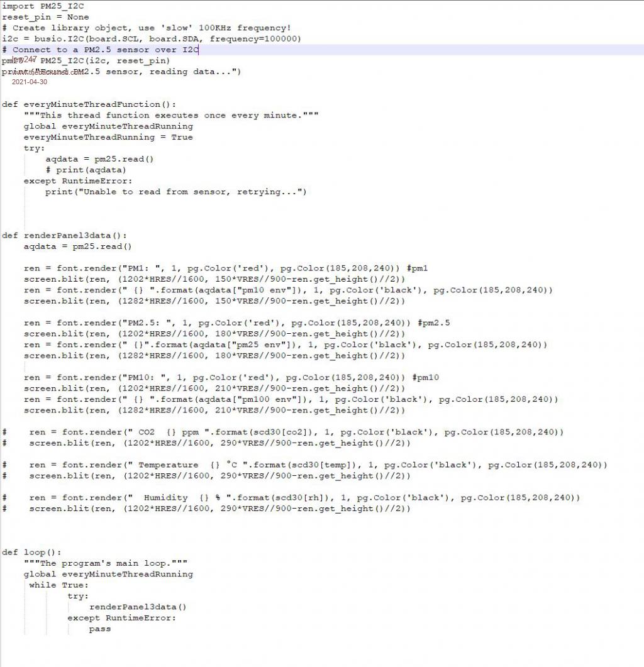
Task: Place cursor on the busio.I2C assignment line
Action: coord(151,39)
